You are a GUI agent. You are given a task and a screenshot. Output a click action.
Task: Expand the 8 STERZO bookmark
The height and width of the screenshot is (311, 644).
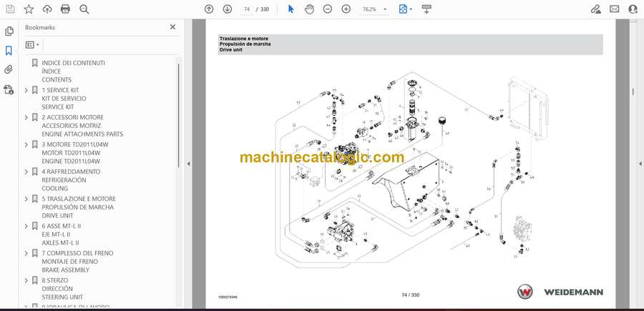pyautogui.click(x=26, y=280)
